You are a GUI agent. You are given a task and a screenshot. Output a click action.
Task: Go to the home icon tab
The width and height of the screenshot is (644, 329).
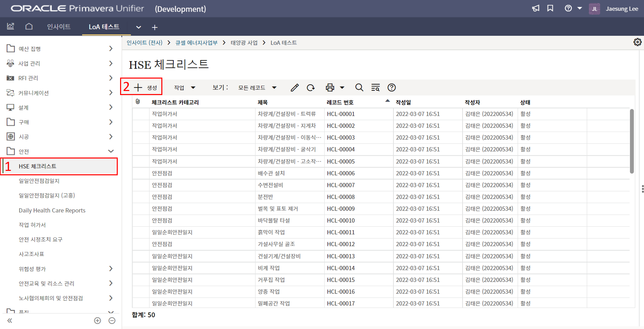click(29, 27)
